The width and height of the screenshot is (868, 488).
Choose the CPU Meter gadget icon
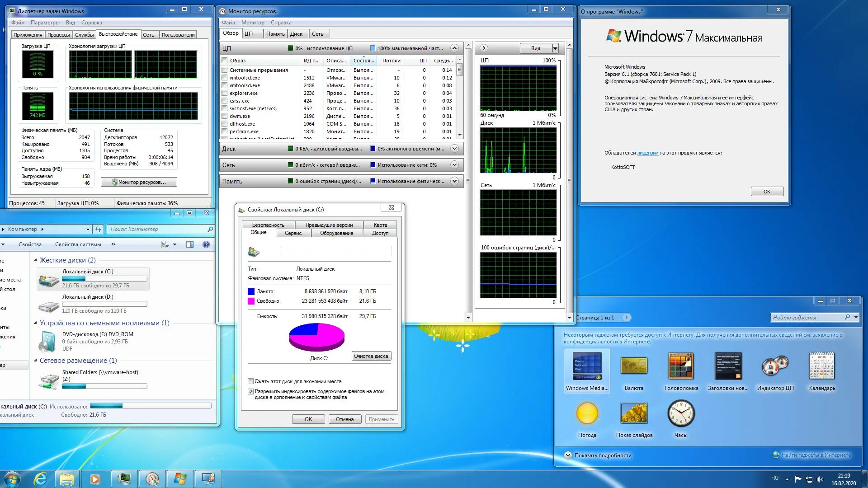pyautogui.click(x=775, y=366)
